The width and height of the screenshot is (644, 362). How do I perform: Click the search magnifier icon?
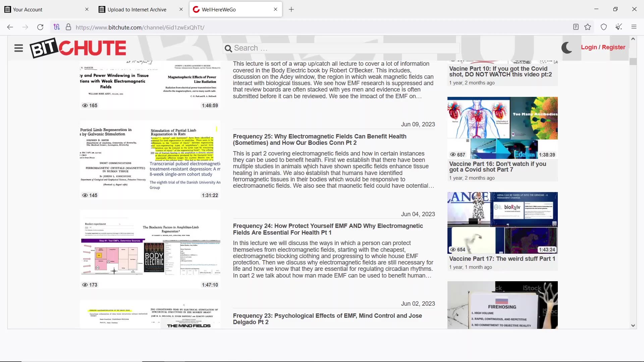click(228, 49)
